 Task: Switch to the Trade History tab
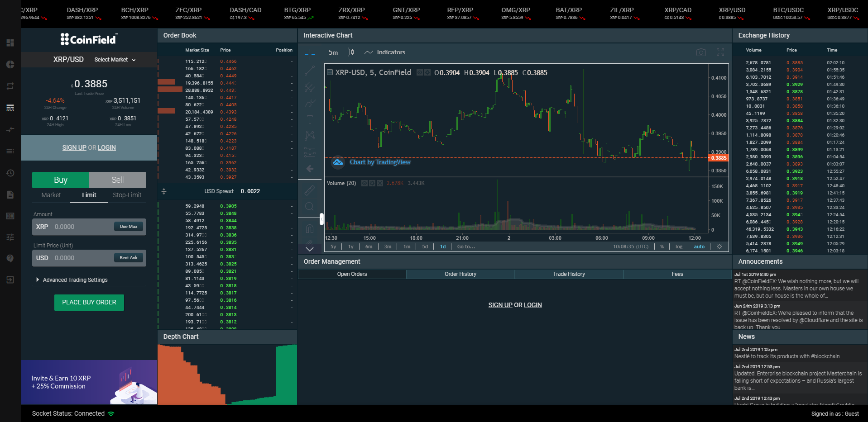pos(569,274)
